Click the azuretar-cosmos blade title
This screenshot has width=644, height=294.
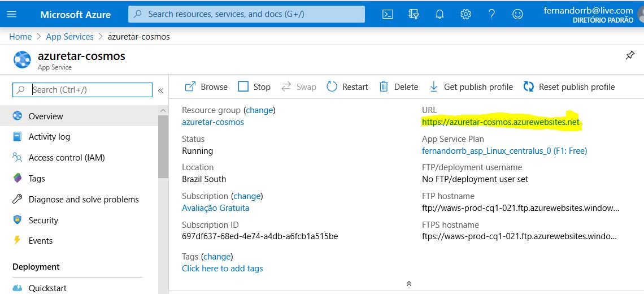point(81,56)
